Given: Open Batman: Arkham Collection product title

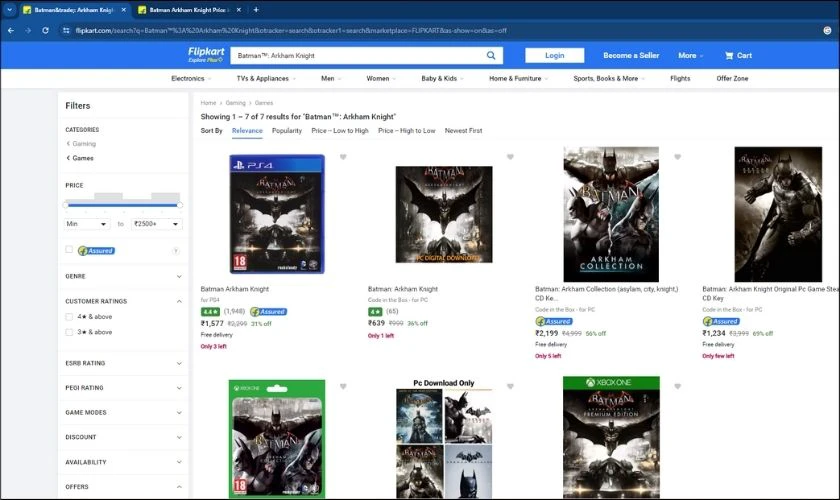Looking at the screenshot, I should coord(606,293).
